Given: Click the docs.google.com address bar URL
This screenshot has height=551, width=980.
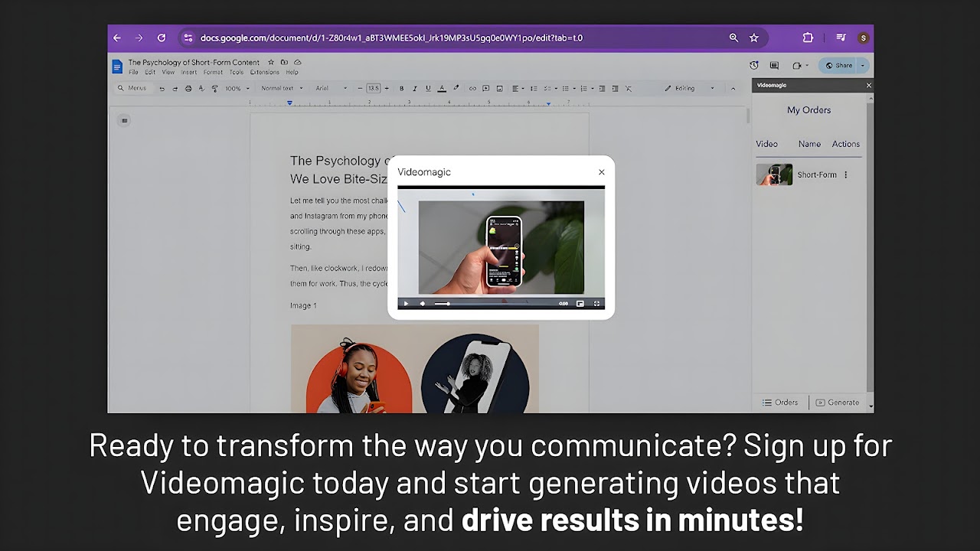Looking at the screenshot, I should [391, 37].
